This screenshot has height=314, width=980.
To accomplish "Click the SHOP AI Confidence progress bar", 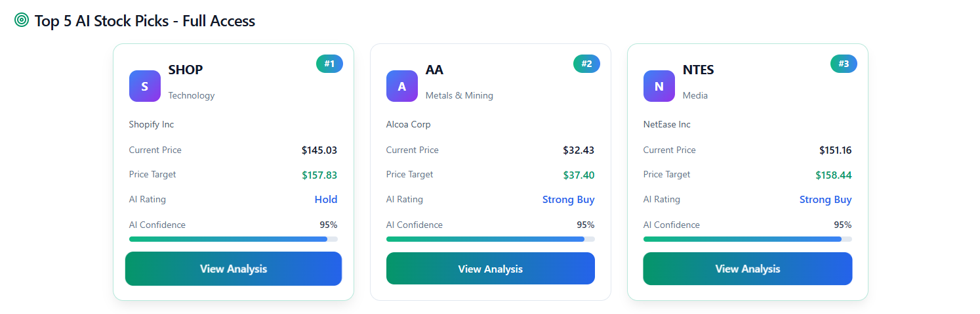I will (x=234, y=239).
